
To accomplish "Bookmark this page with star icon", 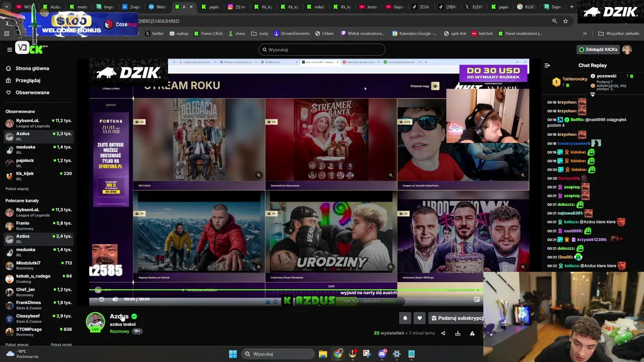I will pos(566,21).
